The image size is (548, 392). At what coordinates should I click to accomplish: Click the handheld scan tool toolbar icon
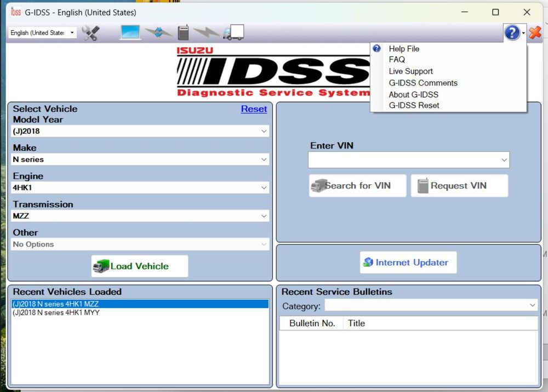183,32
